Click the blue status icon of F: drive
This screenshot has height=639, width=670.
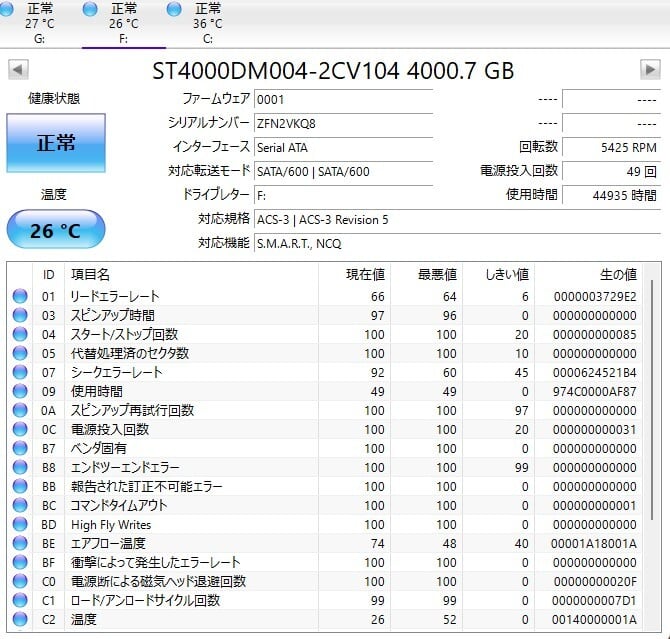[x=90, y=9]
